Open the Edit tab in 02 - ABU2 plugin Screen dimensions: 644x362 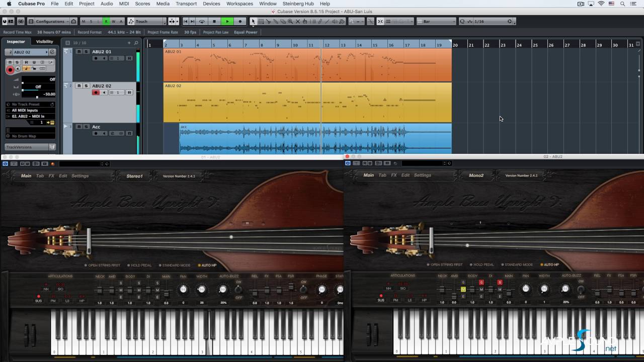(406, 175)
